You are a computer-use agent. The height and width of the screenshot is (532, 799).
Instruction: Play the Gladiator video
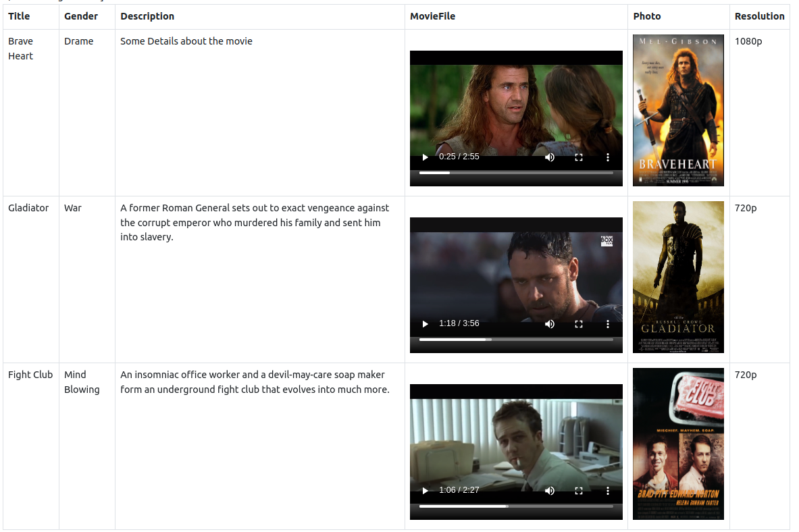point(425,323)
